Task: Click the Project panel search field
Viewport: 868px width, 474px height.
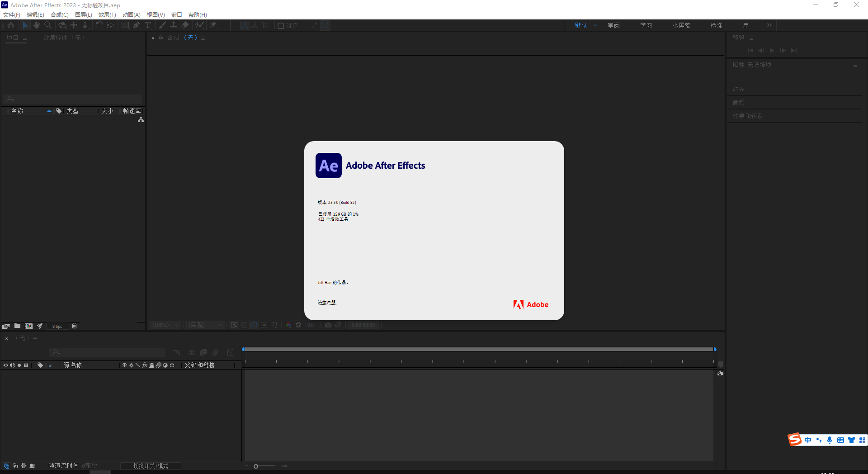Action: [x=72, y=99]
